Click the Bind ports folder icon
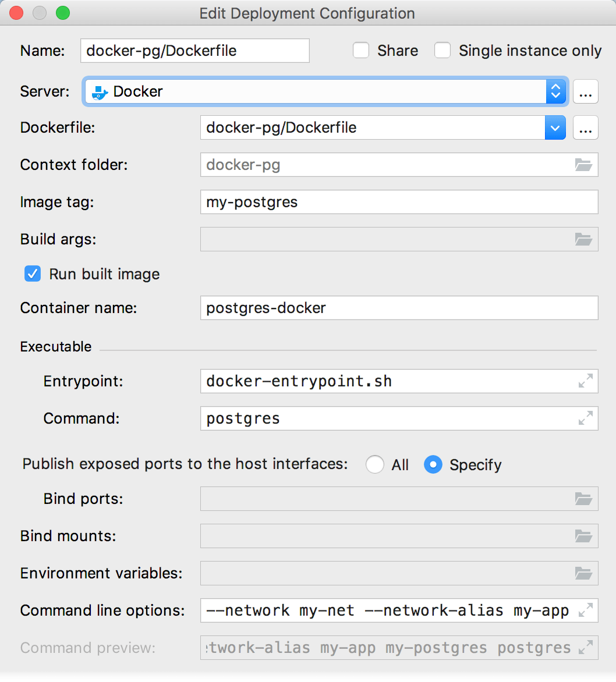The height and width of the screenshot is (682, 616). [583, 499]
